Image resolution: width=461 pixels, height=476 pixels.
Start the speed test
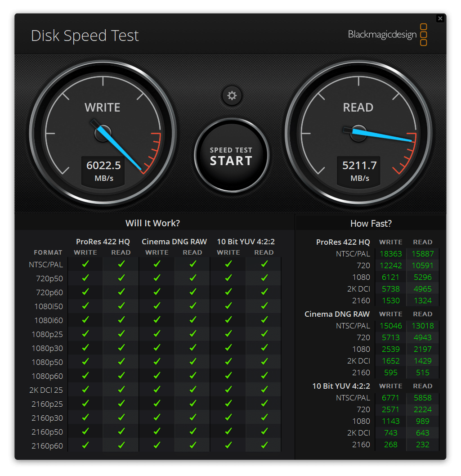pos(232,155)
